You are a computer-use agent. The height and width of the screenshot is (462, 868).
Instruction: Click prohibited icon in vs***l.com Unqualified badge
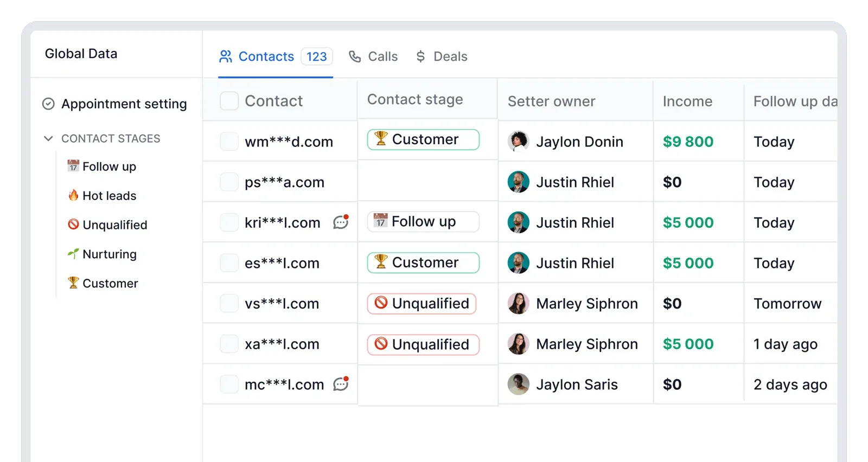[381, 303]
